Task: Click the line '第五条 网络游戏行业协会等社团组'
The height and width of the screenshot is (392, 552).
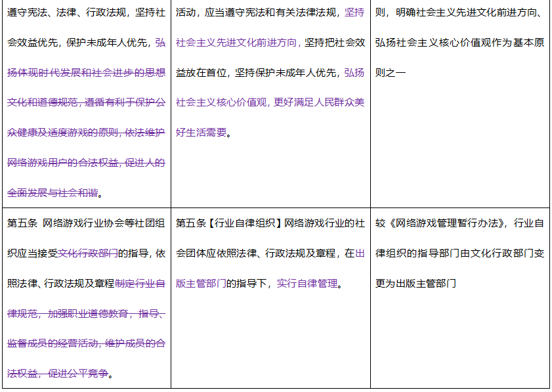Action: pos(86,223)
